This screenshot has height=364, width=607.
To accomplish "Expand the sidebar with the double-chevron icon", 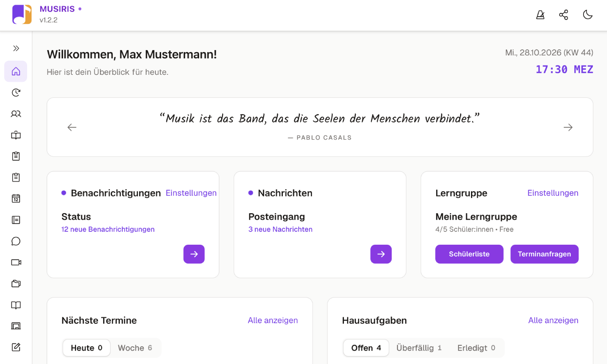I will pos(16,49).
